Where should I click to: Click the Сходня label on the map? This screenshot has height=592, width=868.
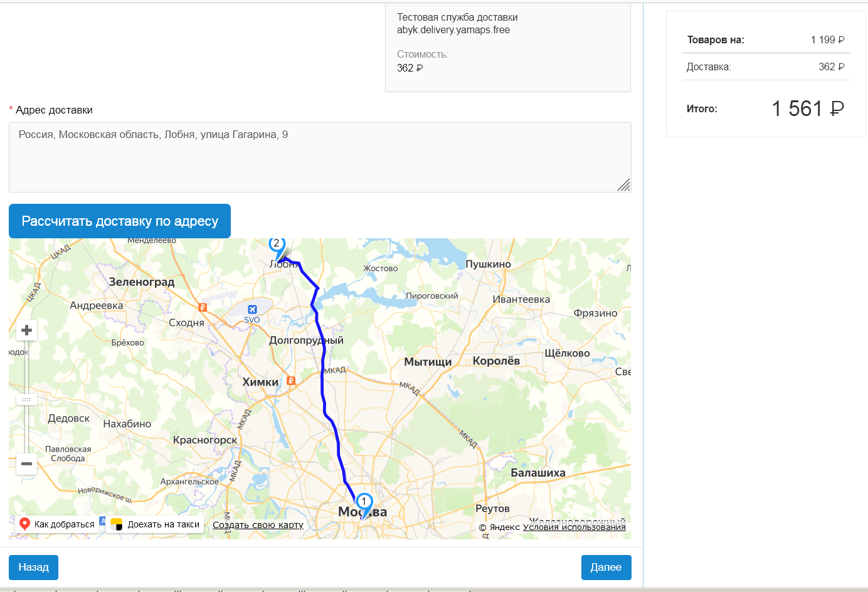coord(186,323)
